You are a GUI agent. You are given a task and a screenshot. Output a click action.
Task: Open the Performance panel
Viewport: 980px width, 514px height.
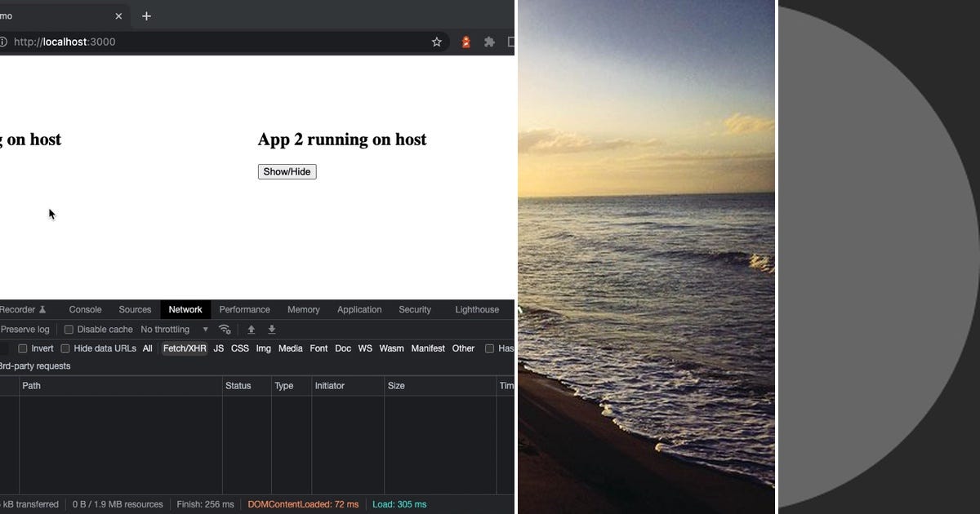tap(244, 309)
